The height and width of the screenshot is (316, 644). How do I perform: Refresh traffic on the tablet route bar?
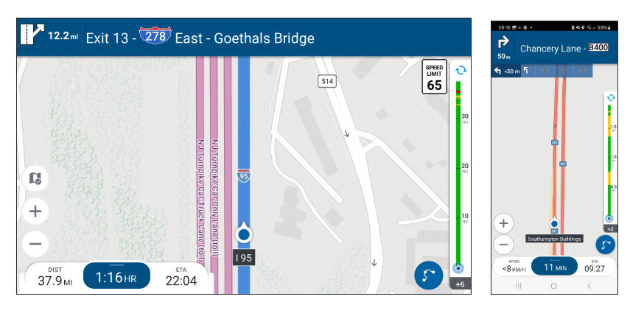pyautogui.click(x=461, y=70)
